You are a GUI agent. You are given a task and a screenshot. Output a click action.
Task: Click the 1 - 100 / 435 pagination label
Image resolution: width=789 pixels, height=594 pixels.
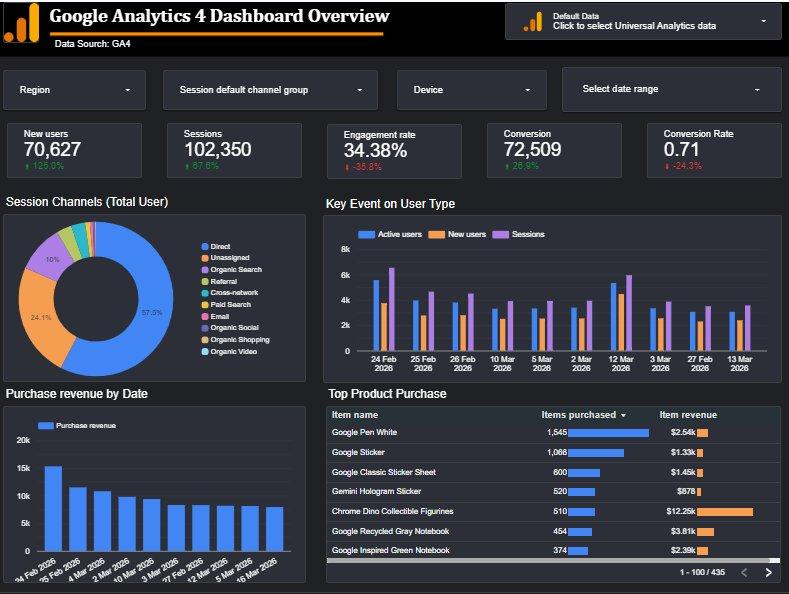(702, 572)
